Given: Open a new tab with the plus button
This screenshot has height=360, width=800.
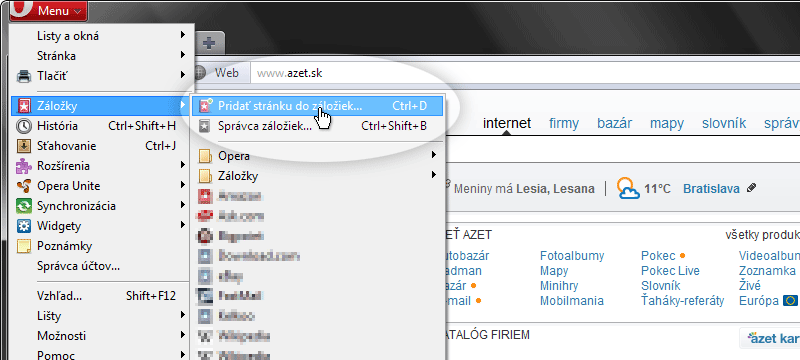Looking at the screenshot, I should [209, 43].
